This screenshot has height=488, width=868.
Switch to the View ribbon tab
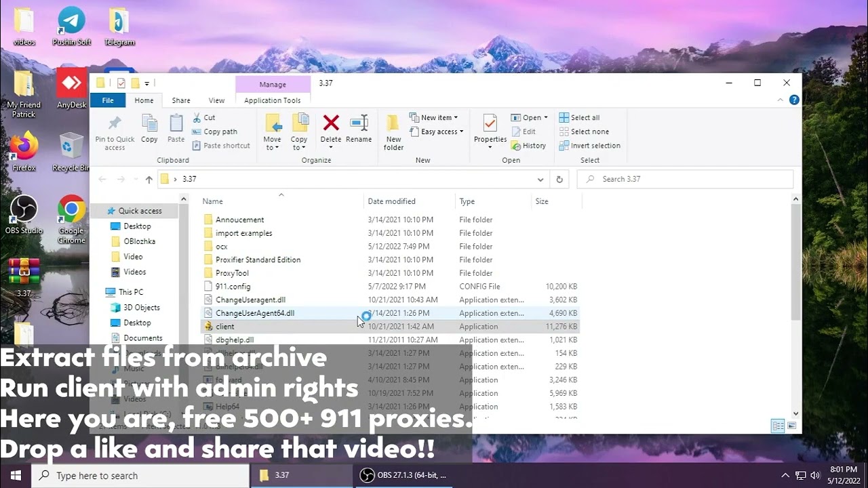tap(216, 100)
